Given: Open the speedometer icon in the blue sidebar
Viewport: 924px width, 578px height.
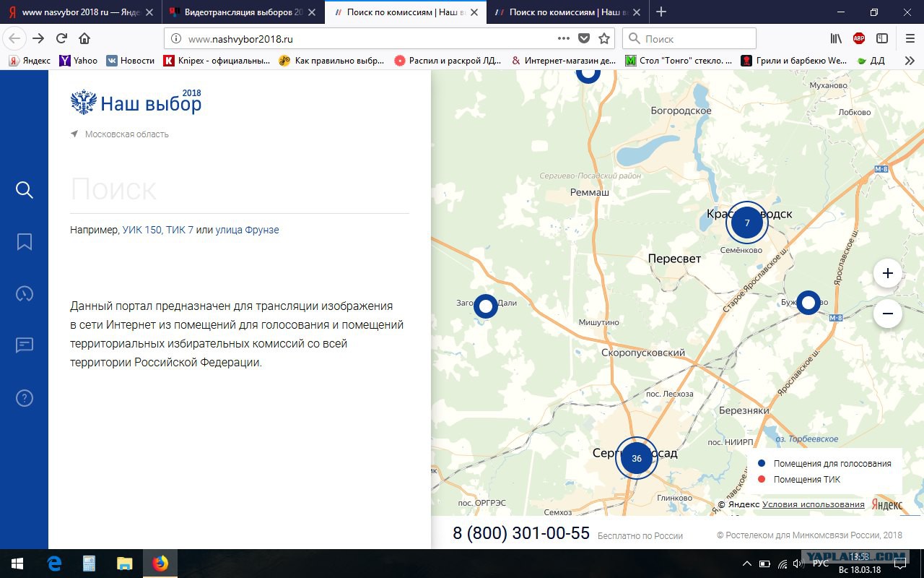Looking at the screenshot, I should 24,293.
